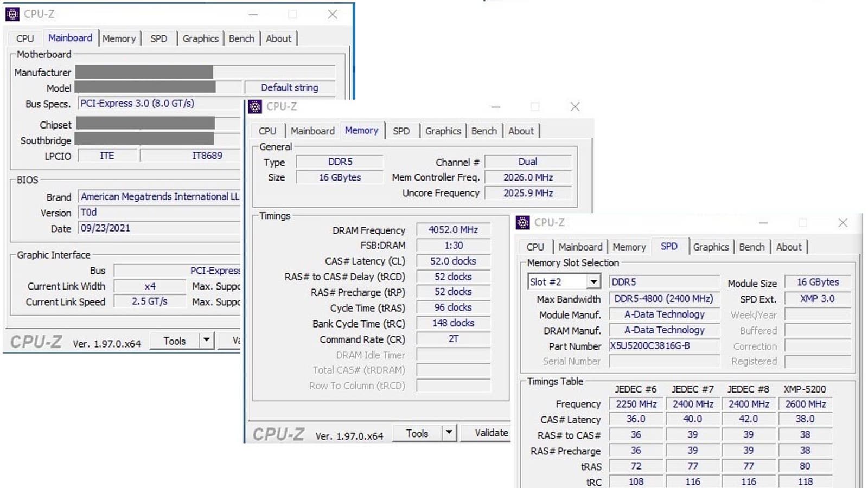Click the DRAM Manuf. A-Data Technology field
868x488 pixels.
[x=665, y=330]
